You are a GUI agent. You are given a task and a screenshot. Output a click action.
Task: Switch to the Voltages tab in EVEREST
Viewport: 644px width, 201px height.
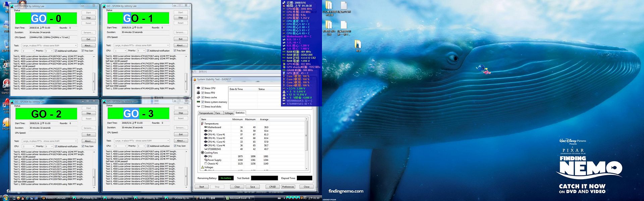tap(229, 113)
